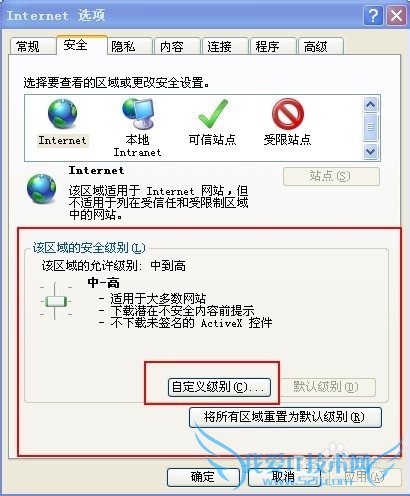Click the security level slider handle
The height and width of the screenshot is (496, 410).
tap(56, 302)
